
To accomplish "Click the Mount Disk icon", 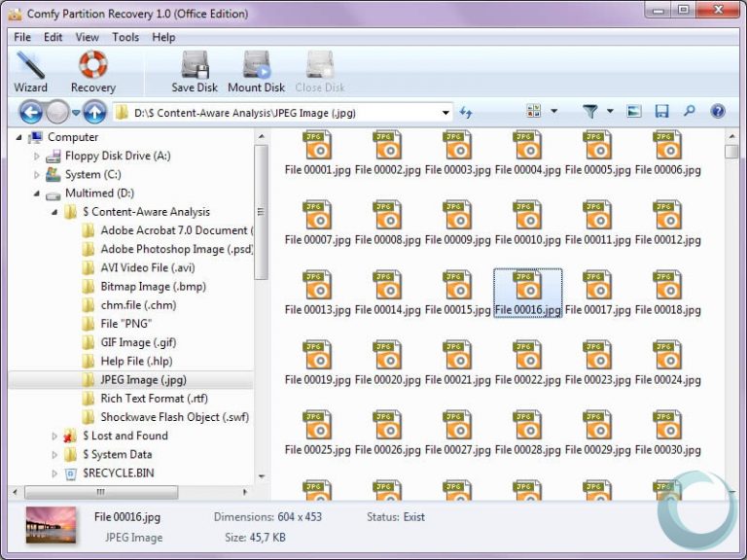I will [257, 73].
